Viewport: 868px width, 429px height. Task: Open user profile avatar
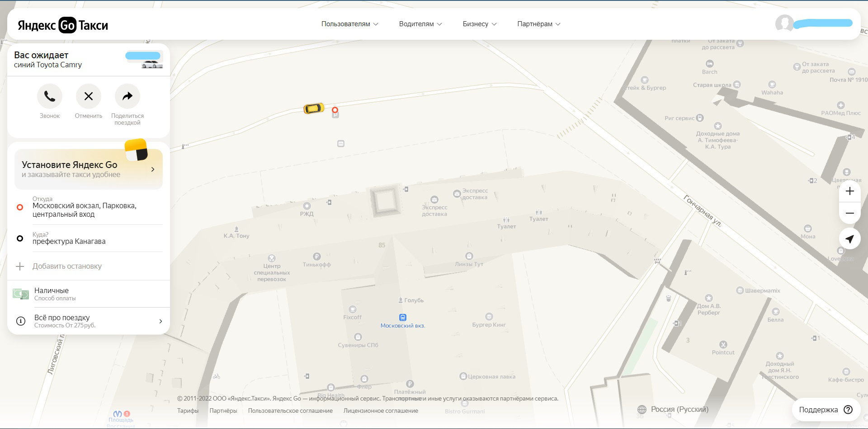tap(784, 23)
